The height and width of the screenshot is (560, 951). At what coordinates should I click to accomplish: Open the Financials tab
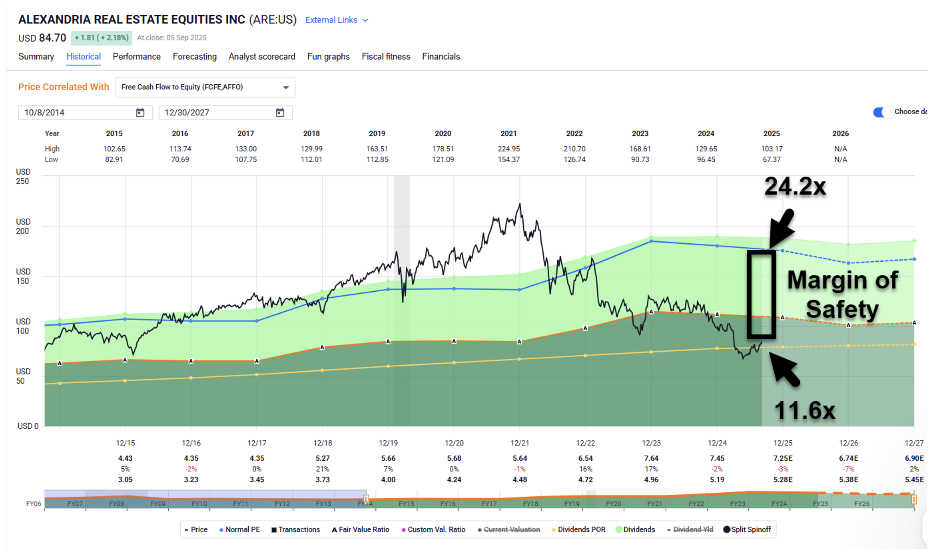441,57
